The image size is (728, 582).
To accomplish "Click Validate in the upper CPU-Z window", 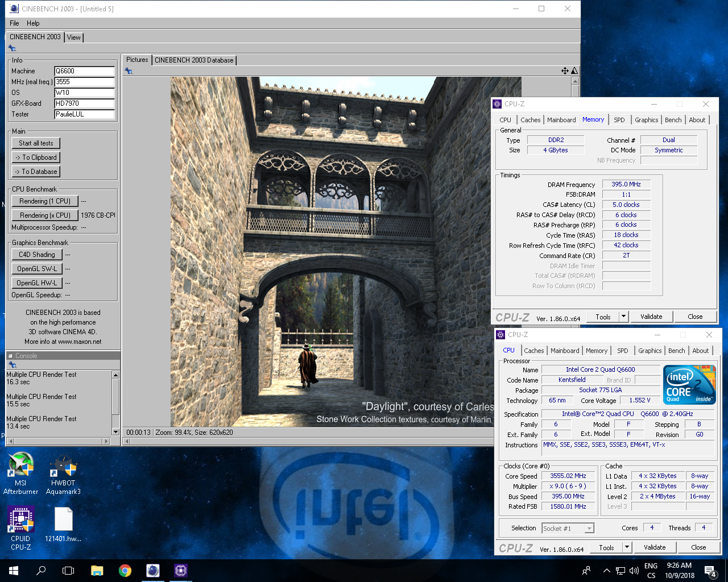I will (651, 317).
